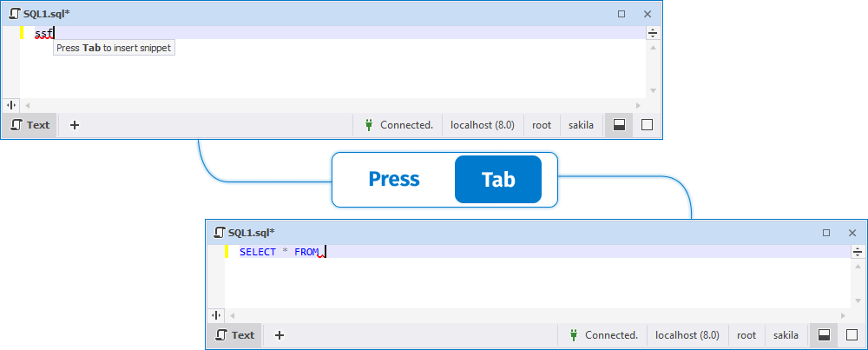This screenshot has height=350, width=868.
Task: Click scroll left arrow in upper editor
Action: tap(27, 105)
